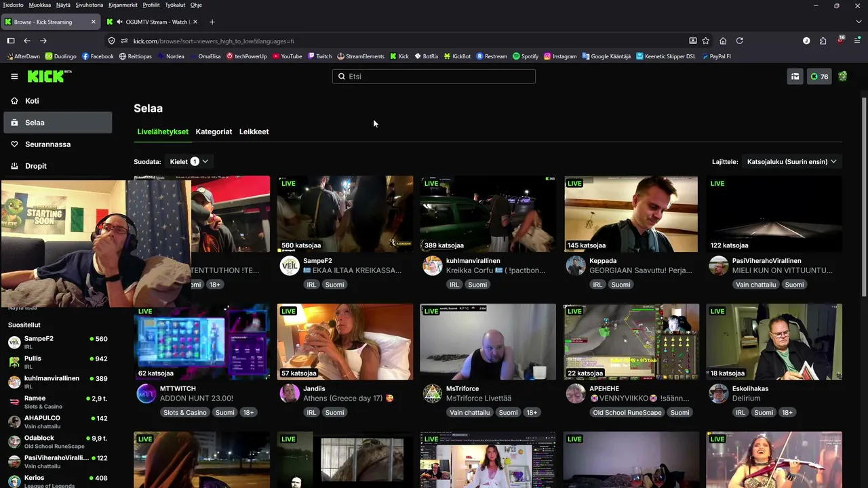Image resolution: width=868 pixels, height=488 pixels.
Task: Click the Seurannassa heart icon
Action: click(14, 144)
